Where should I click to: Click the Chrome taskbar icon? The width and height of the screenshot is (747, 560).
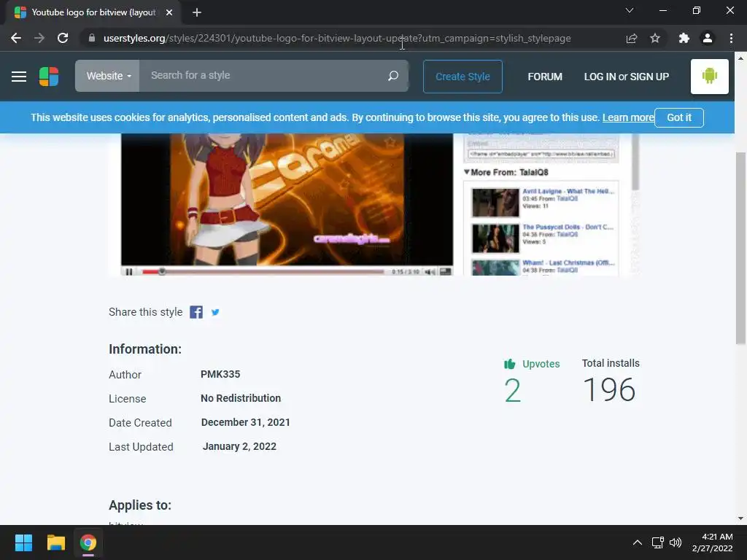tap(88, 542)
